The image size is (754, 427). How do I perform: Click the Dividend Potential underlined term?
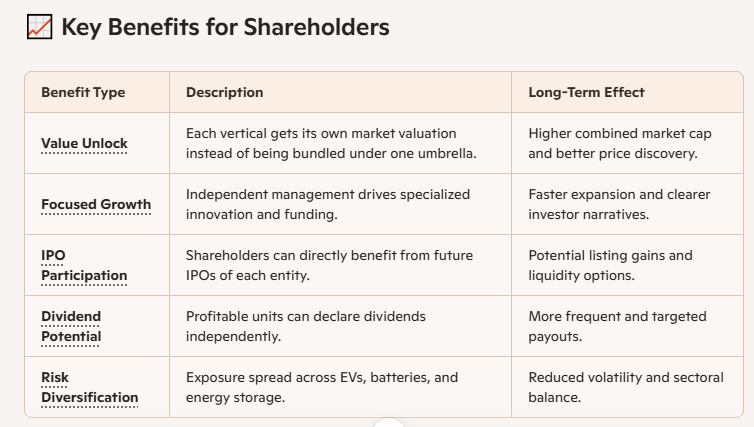71,327
